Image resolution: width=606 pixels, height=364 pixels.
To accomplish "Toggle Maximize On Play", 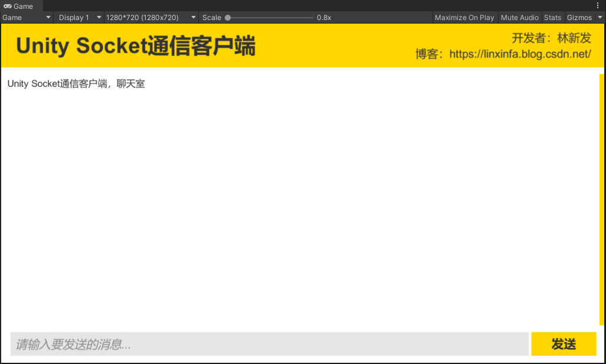I will [x=464, y=17].
